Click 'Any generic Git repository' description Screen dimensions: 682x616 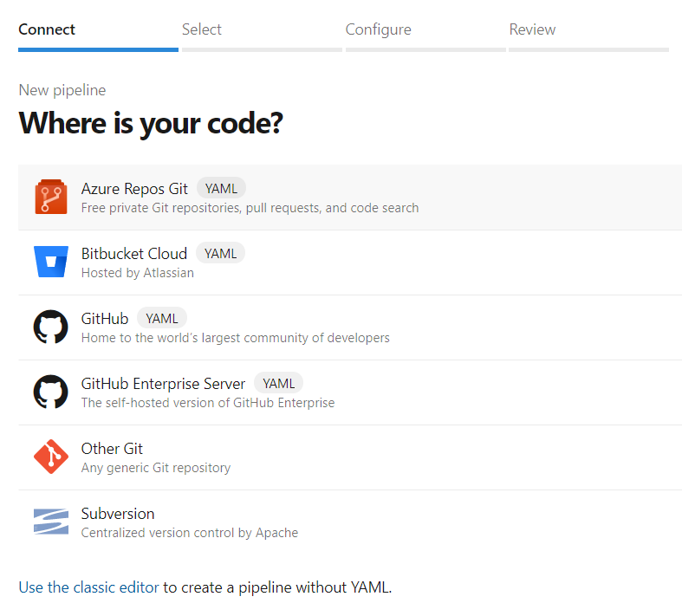(x=156, y=468)
